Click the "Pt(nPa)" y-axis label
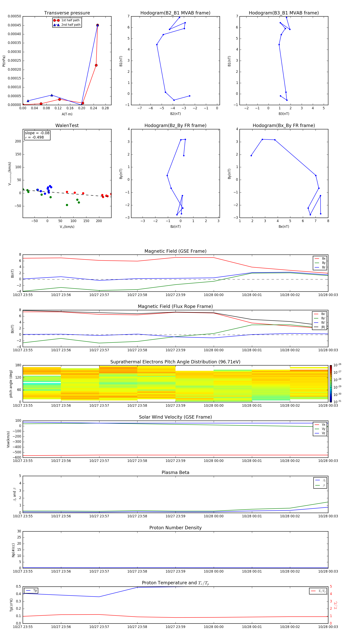Image resolution: width=351 pixels, height=644 pixels. [4, 61]
